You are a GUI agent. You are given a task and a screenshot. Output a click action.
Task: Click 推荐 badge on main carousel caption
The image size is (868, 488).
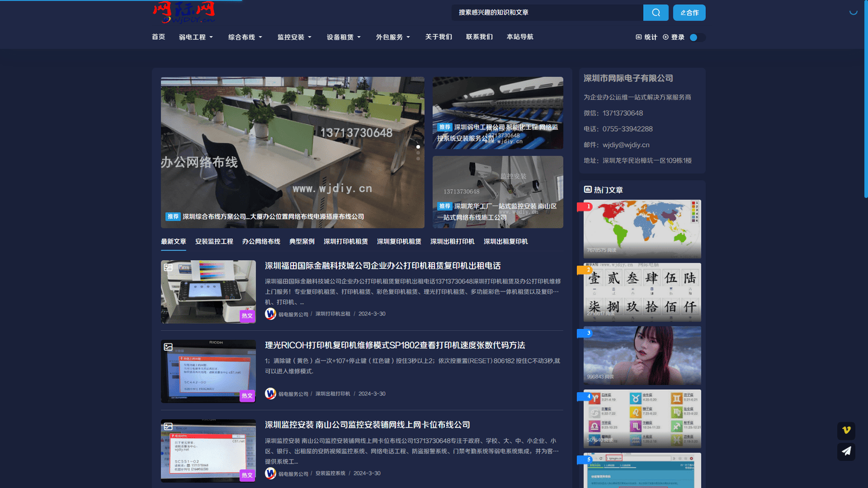click(174, 216)
